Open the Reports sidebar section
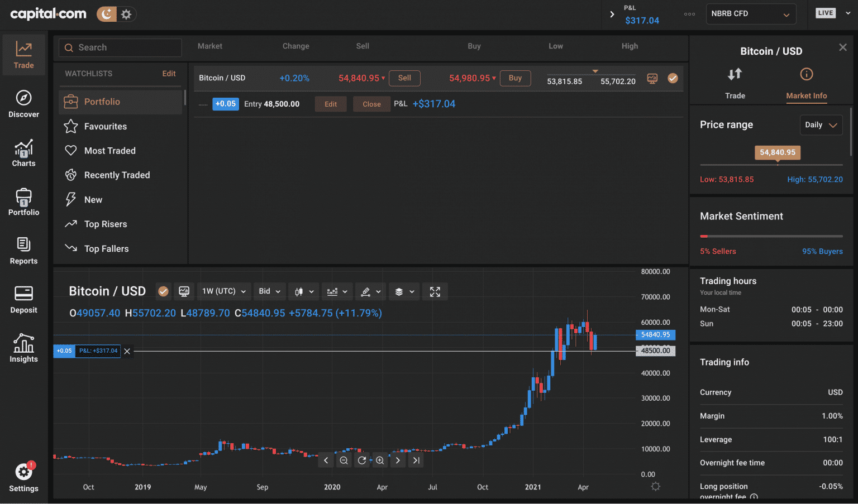This screenshot has width=858, height=504. coord(23,251)
